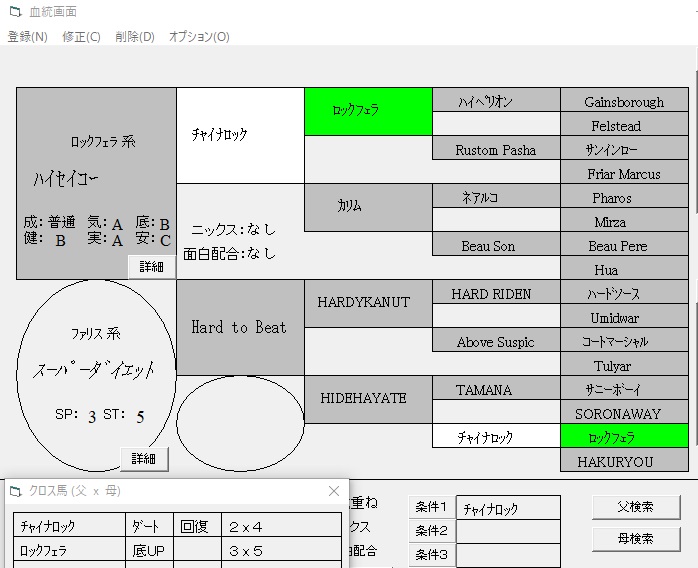Click the ニックス:なし label

pyautogui.click(x=233, y=230)
